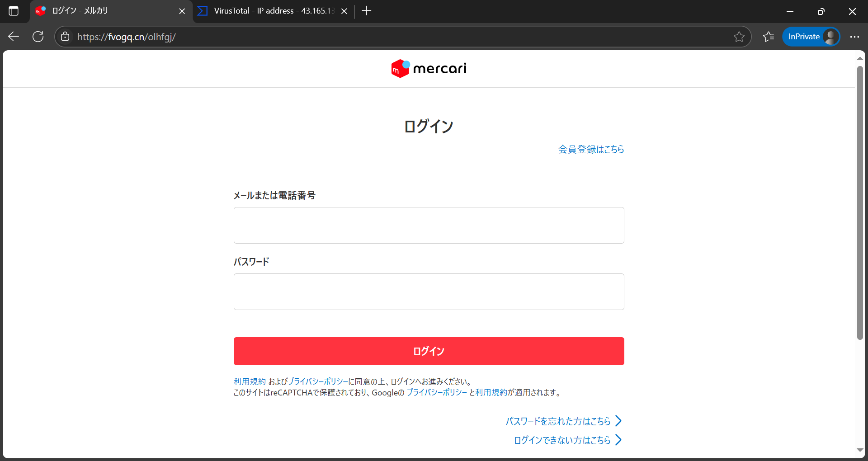Go back with the browser back arrow
868x461 pixels.
[x=14, y=37]
